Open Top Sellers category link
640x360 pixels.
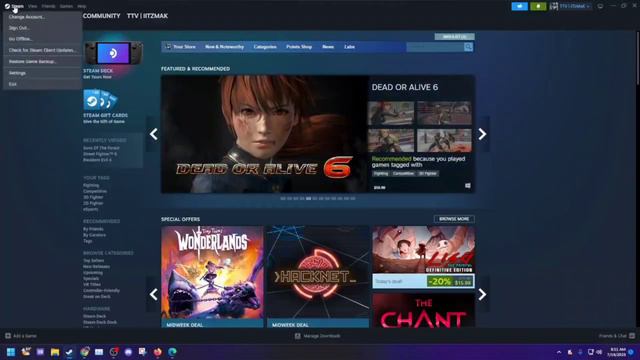tap(93, 260)
